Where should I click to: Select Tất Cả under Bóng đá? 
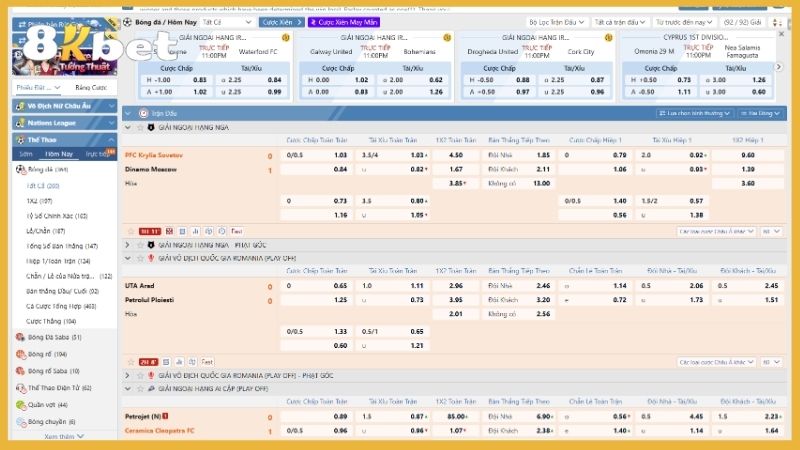click(x=43, y=186)
